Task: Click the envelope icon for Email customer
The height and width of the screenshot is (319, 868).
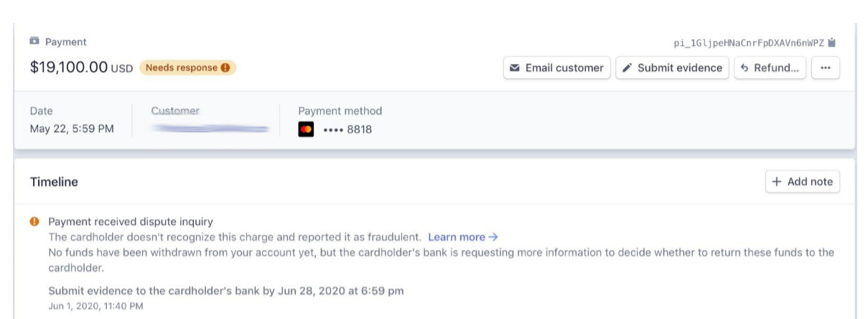Action: 515,68
